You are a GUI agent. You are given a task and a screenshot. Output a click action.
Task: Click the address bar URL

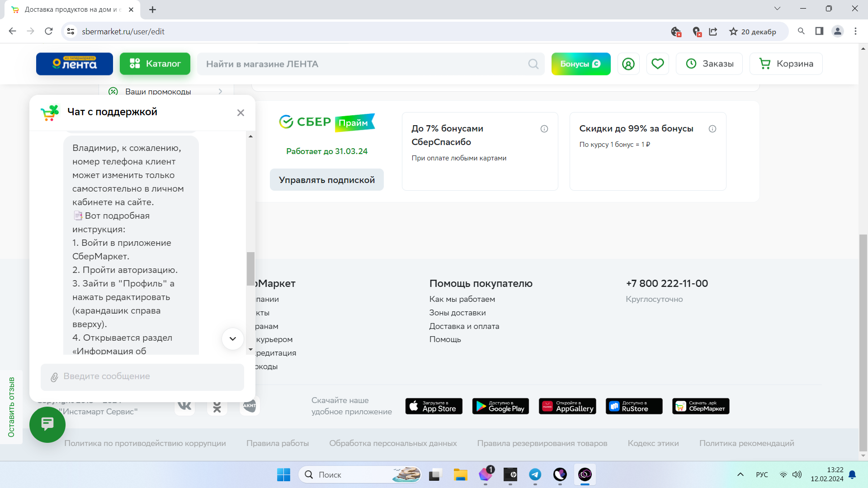click(123, 32)
